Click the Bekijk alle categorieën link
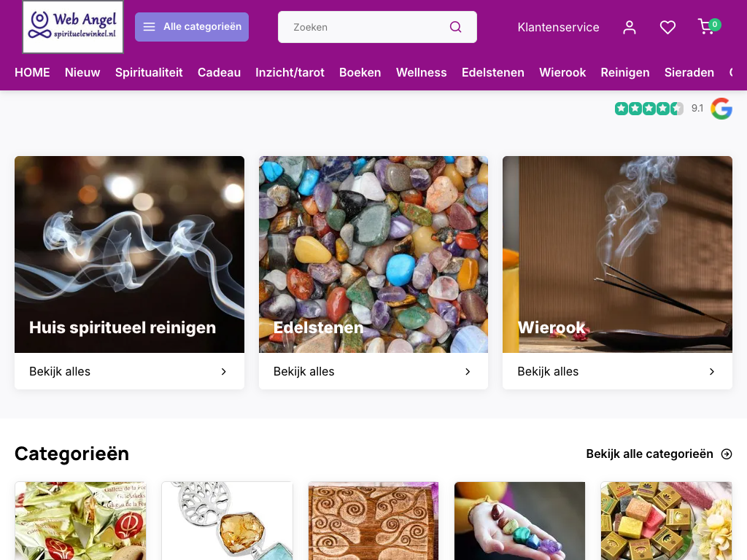The height and width of the screenshot is (560, 747). coord(649,454)
